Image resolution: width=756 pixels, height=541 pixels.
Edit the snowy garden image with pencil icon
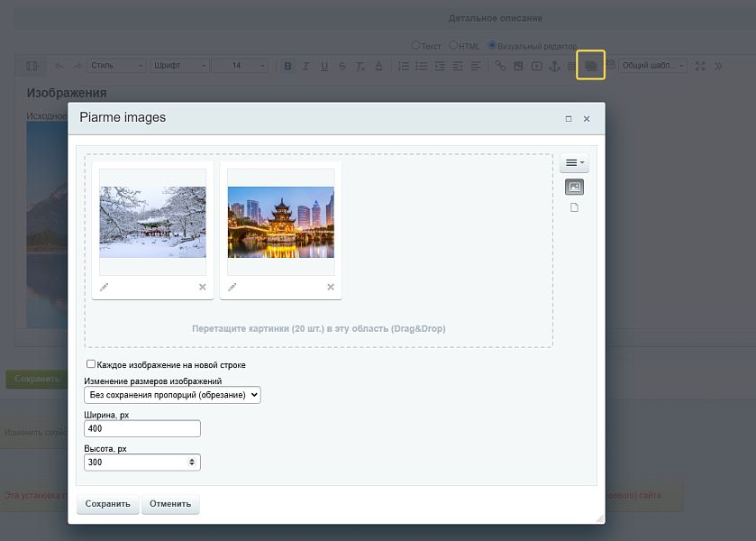pos(105,287)
